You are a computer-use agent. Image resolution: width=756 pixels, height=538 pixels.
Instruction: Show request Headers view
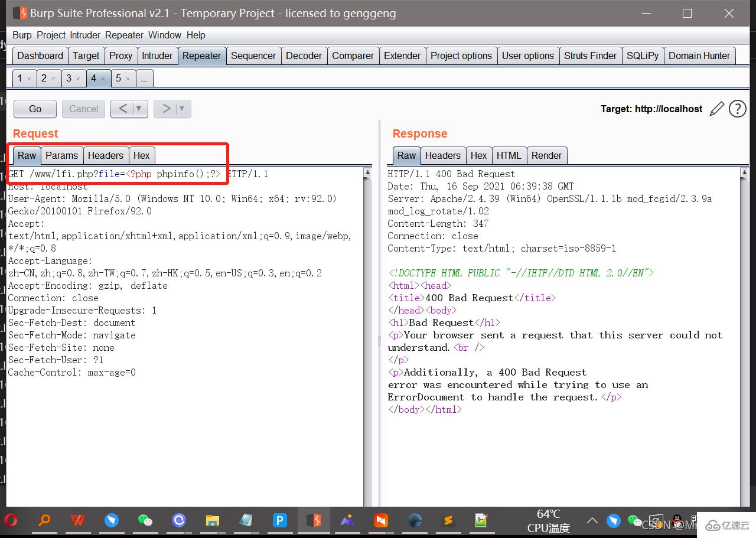point(106,155)
